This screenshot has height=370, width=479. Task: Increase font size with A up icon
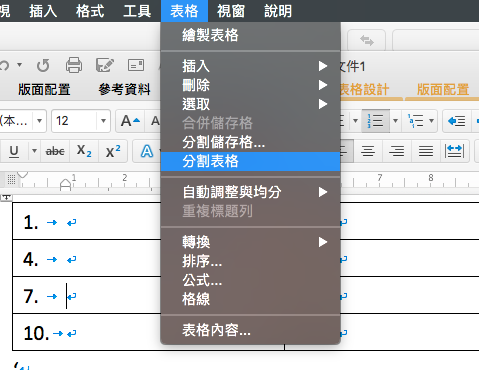pyautogui.click(x=130, y=121)
